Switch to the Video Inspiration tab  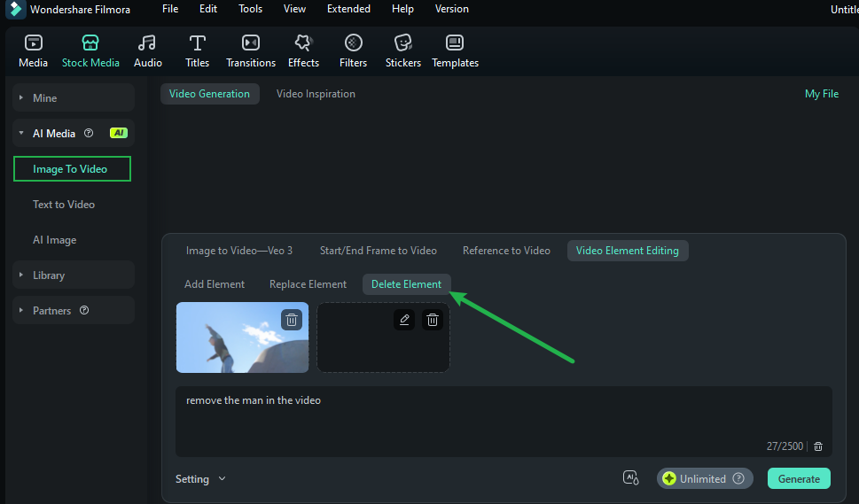point(316,94)
